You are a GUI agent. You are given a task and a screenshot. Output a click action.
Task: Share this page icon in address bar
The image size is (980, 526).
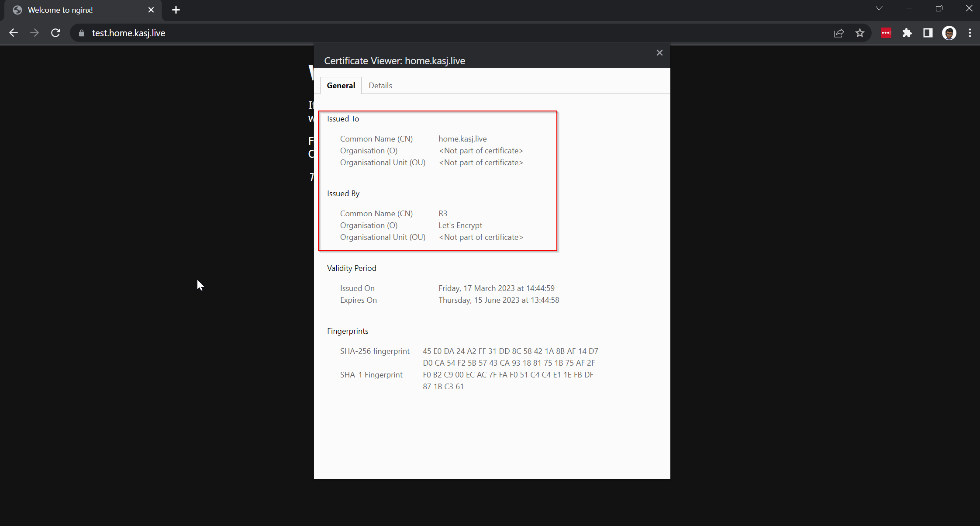839,33
